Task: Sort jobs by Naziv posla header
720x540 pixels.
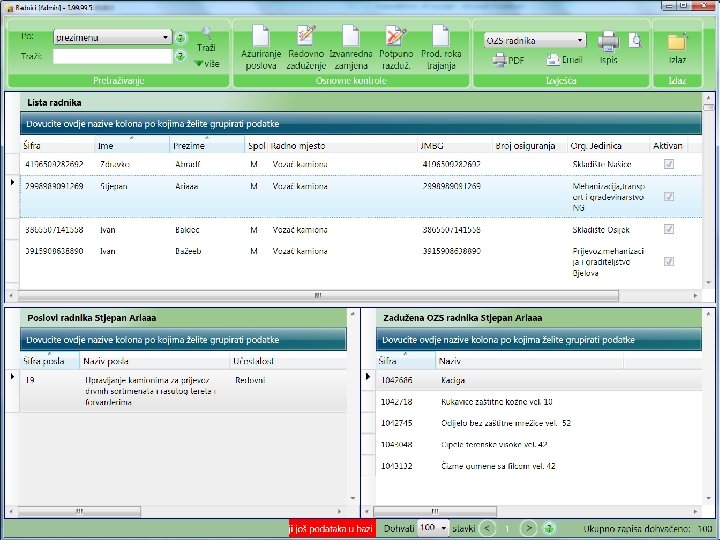Action: coord(154,361)
